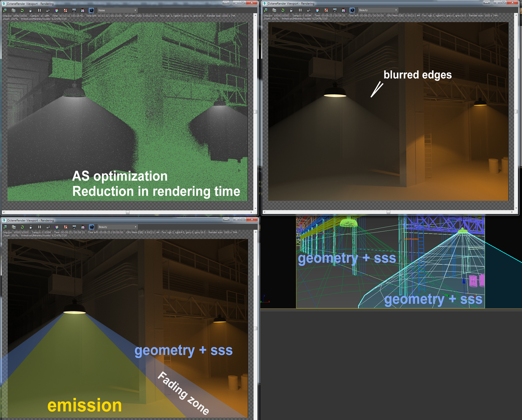Click vertical scrollbar thumb in blurred-edges viewport
The height and width of the screenshot is (420, 522).
(516, 111)
